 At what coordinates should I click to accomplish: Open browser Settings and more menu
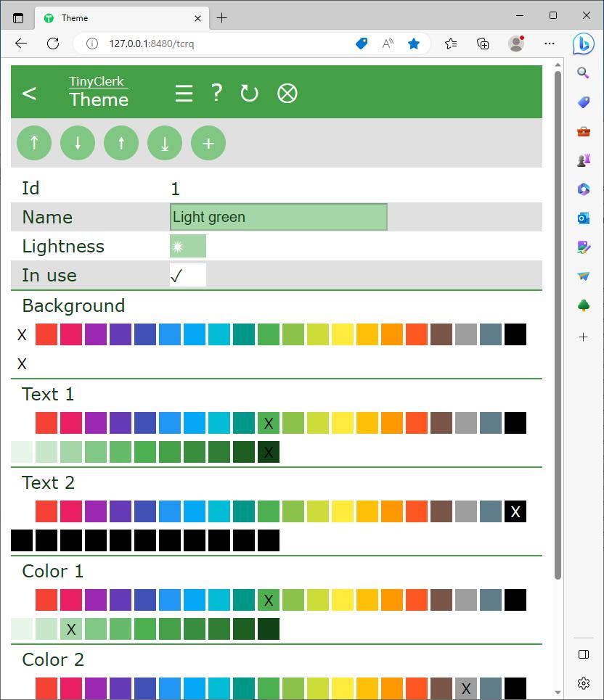(x=550, y=44)
